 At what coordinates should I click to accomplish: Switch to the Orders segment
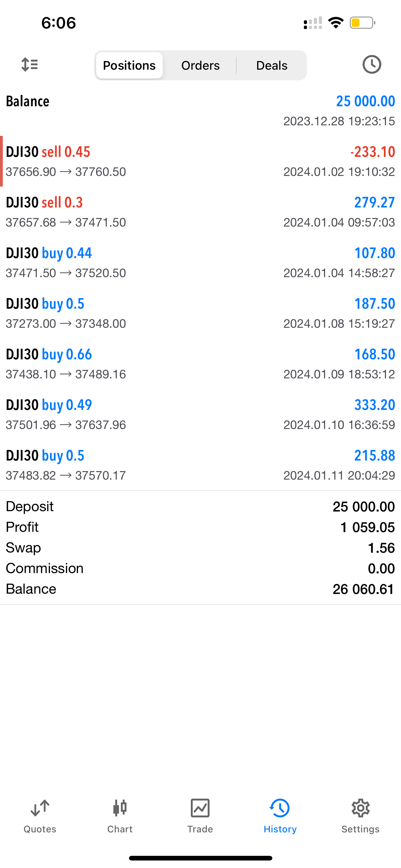[x=200, y=65]
